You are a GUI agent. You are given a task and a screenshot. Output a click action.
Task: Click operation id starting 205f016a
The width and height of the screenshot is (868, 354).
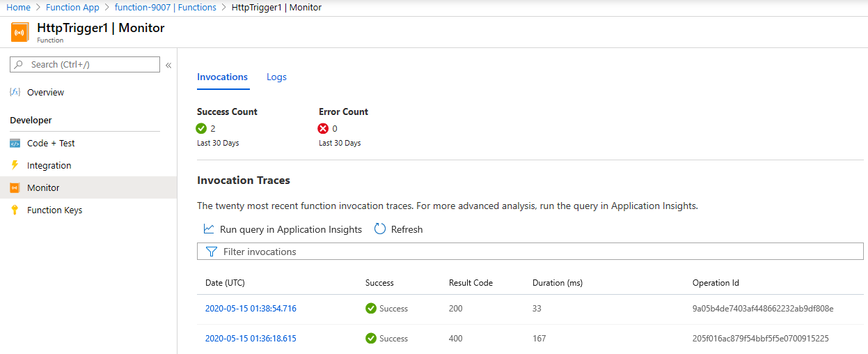761,339
